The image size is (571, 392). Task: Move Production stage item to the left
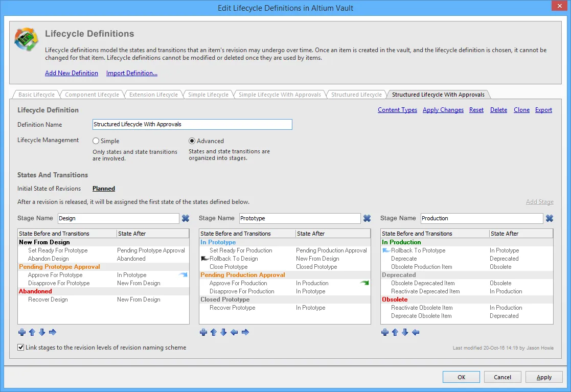click(416, 332)
